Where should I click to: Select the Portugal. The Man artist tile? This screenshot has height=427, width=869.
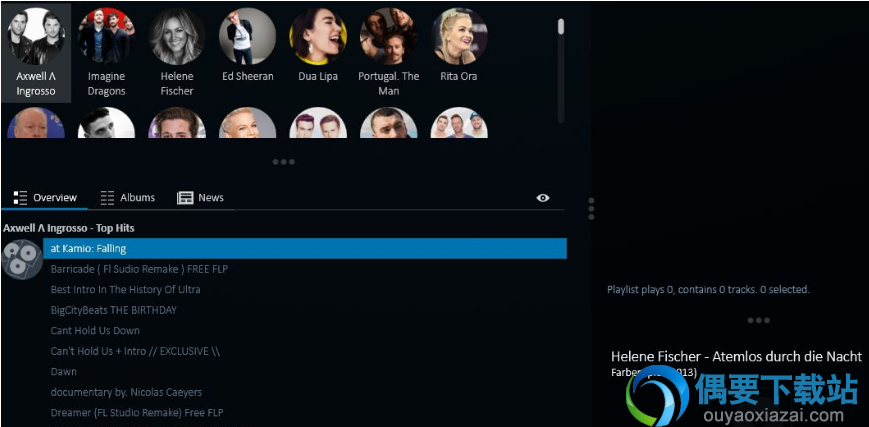[389, 53]
